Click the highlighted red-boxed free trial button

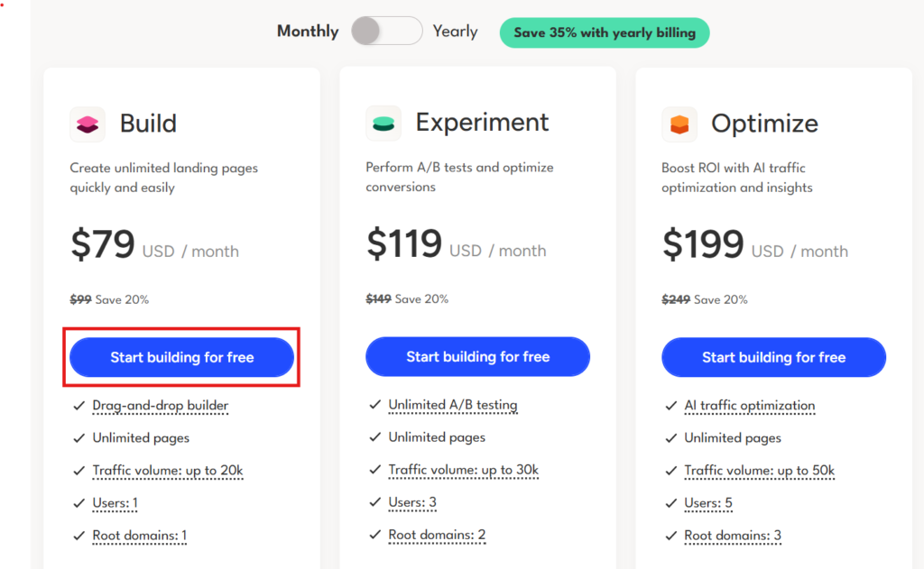(180, 357)
